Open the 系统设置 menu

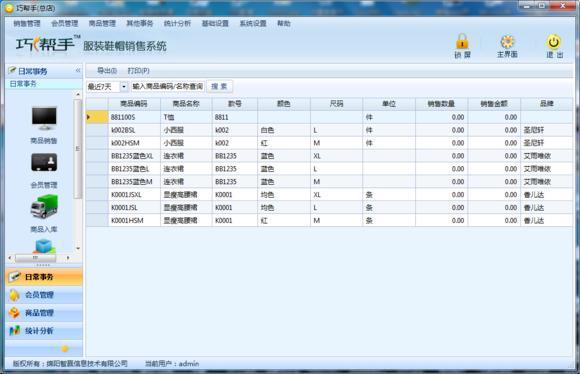pos(253,23)
